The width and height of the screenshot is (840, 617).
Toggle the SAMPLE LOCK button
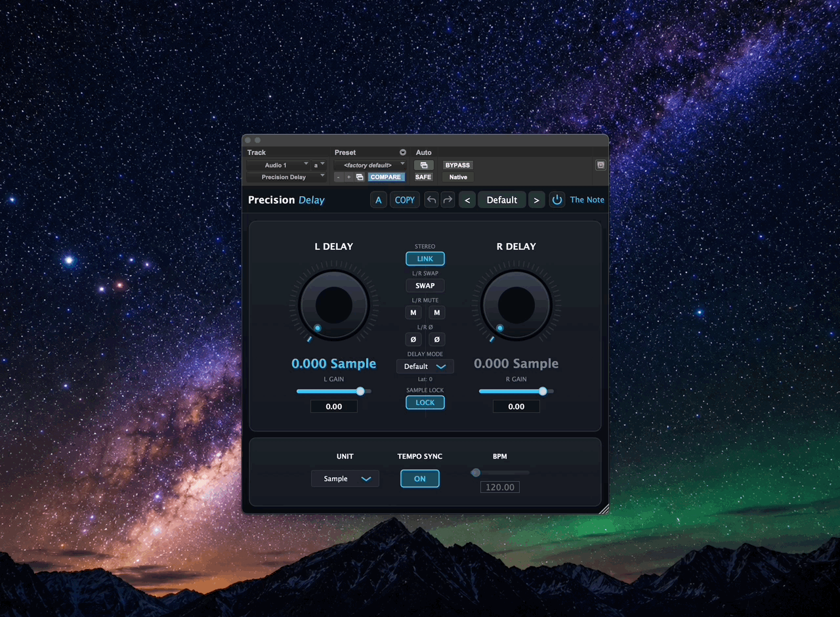[x=425, y=402]
